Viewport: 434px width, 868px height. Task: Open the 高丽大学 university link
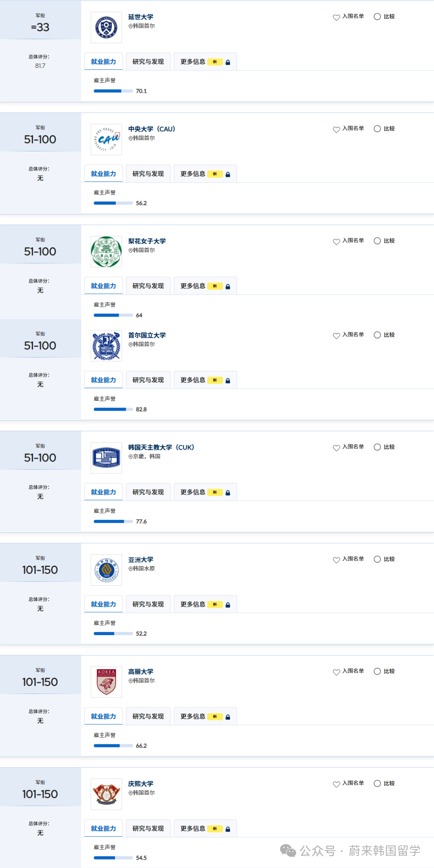[x=141, y=672]
